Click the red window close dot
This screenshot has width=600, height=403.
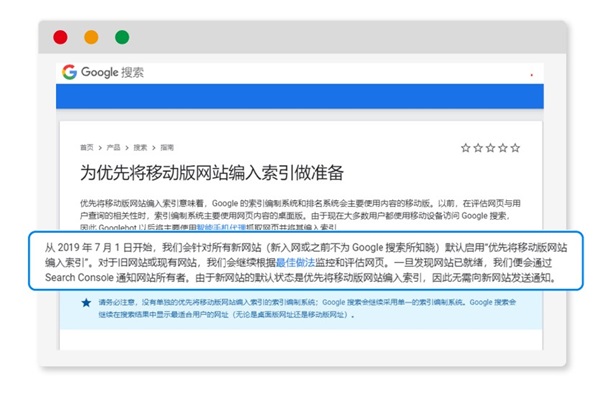coord(60,37)
